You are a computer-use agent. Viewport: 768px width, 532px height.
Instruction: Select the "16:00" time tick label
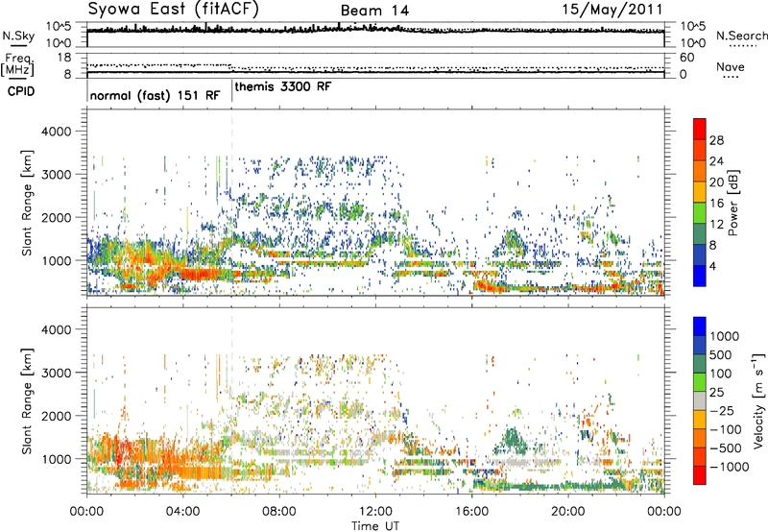point(471,512)
